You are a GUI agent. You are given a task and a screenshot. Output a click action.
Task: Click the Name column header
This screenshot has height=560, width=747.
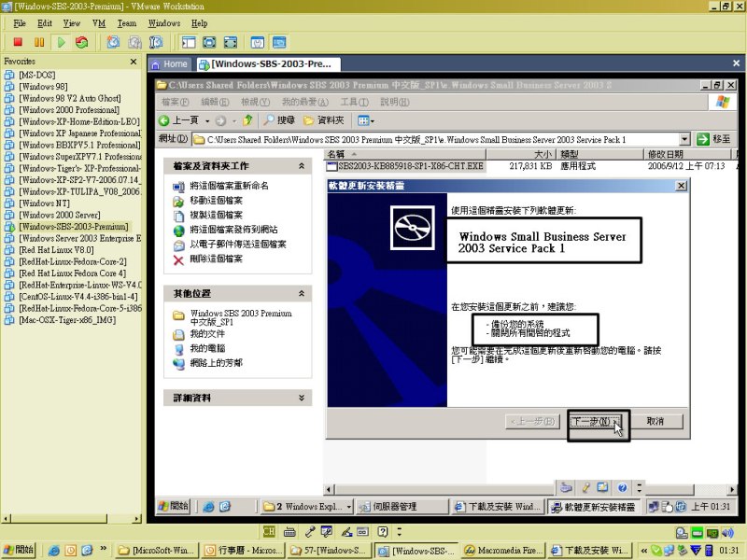(405, 154)
